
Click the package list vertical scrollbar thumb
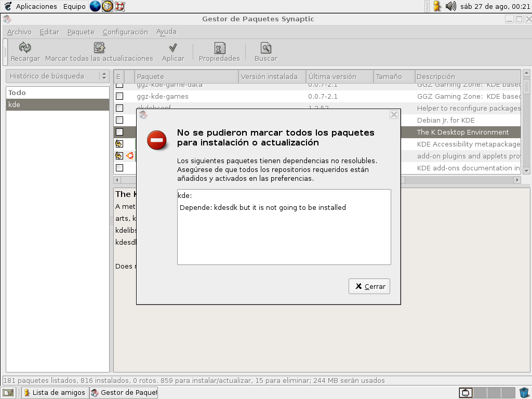pos(526,87)
